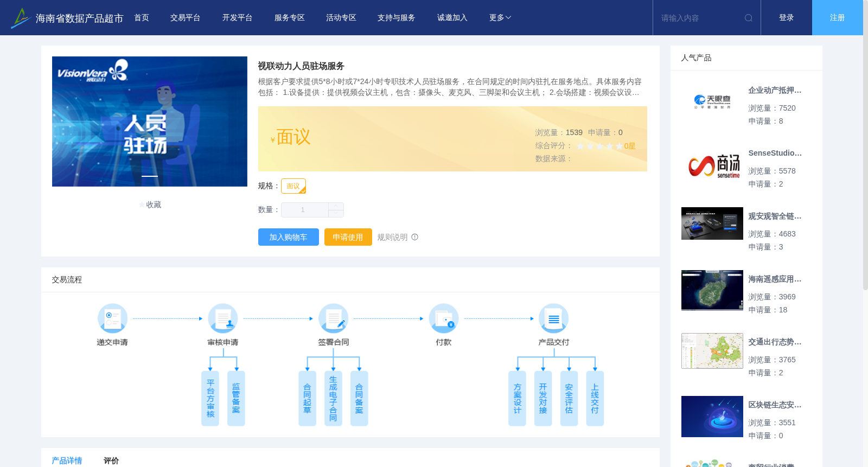Image resolution: width=868 pixels, height=467 pixels.
Task: Click the 合同备案 sub-step box
Action: (x=359, y=399)
